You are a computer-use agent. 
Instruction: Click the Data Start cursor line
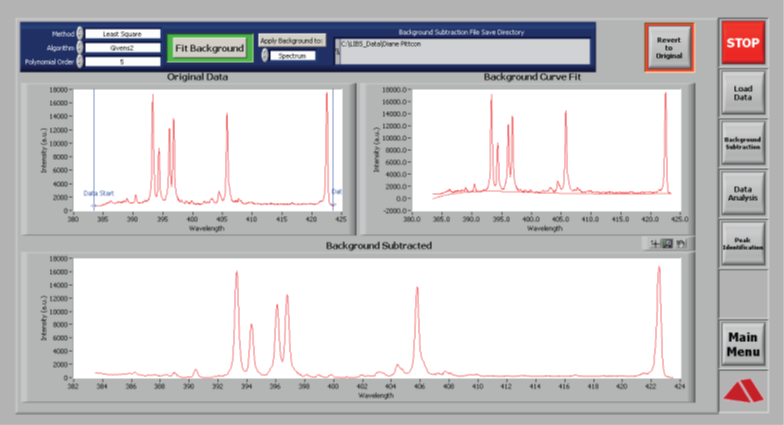click(95, 150)
